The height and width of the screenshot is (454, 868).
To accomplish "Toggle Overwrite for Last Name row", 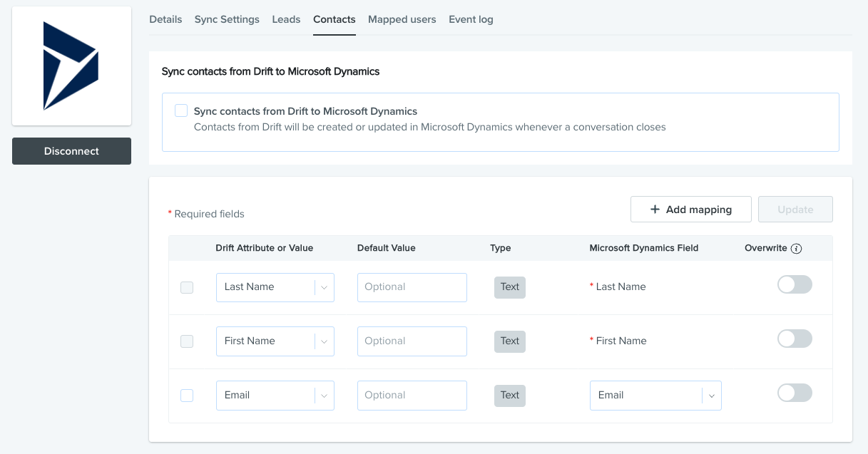I will click(x=795, y=284).
